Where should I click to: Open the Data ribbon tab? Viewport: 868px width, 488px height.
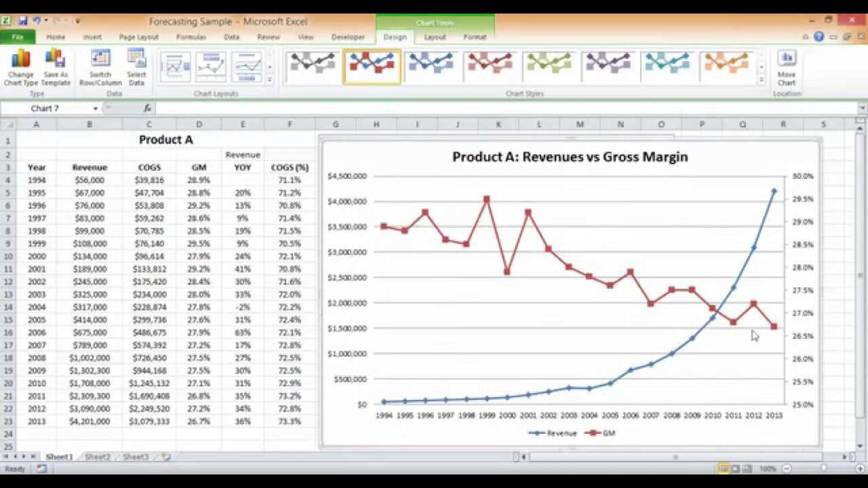[x=231, y=36]
